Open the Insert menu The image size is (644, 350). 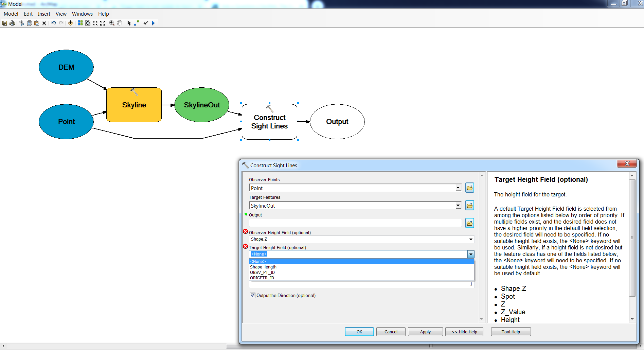click(x=44, y=14)
